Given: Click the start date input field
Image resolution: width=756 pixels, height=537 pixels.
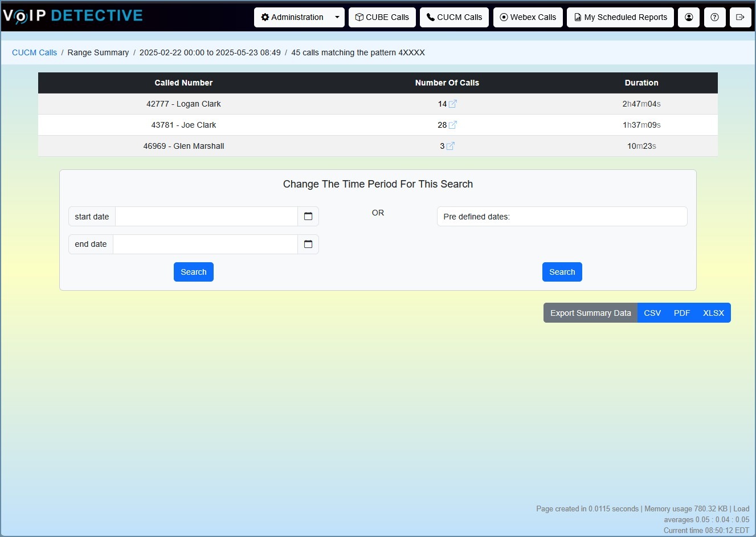Looking at the screenshot, I should click(206, 217).
